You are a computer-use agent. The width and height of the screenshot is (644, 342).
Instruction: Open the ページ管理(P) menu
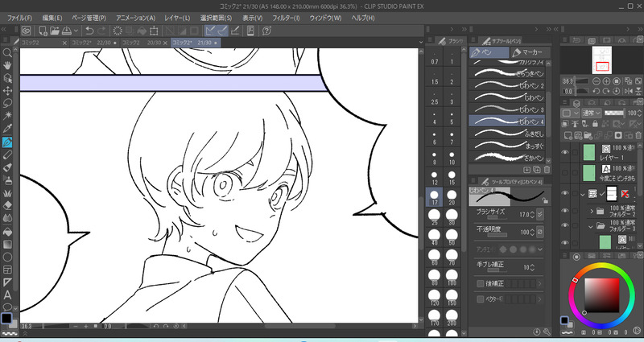[x=89, y=18]
